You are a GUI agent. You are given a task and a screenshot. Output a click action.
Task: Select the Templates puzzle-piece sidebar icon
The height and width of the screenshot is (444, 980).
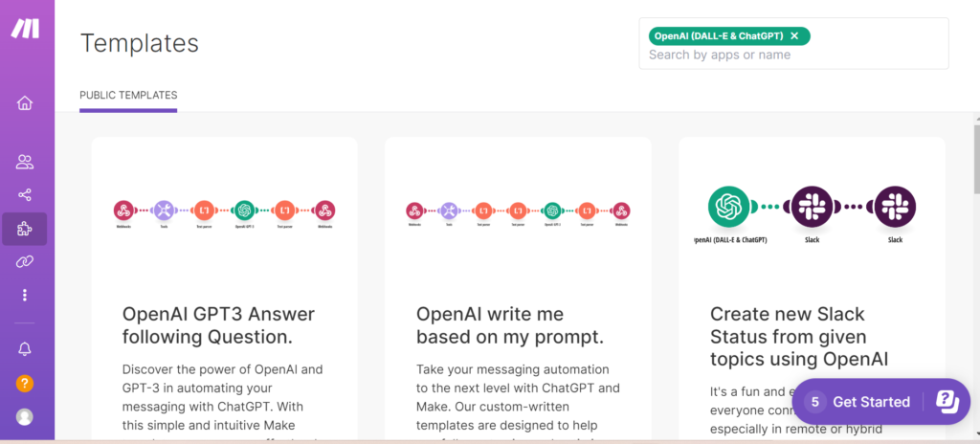click(x=24, y=229)
